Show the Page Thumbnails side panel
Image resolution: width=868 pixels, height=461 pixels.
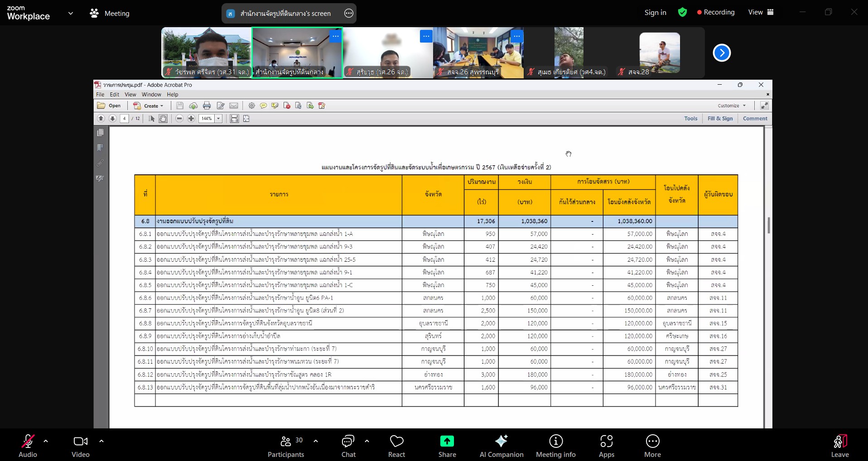[101, 133]
